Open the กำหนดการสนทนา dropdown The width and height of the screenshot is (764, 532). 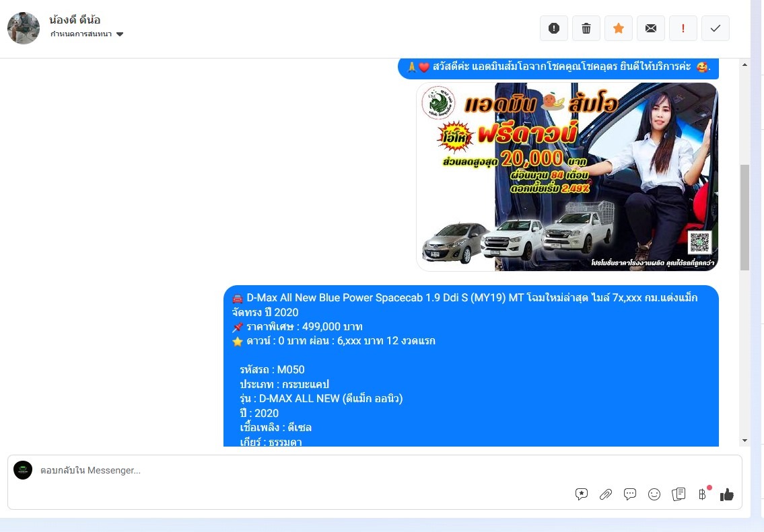coord(87,34)
